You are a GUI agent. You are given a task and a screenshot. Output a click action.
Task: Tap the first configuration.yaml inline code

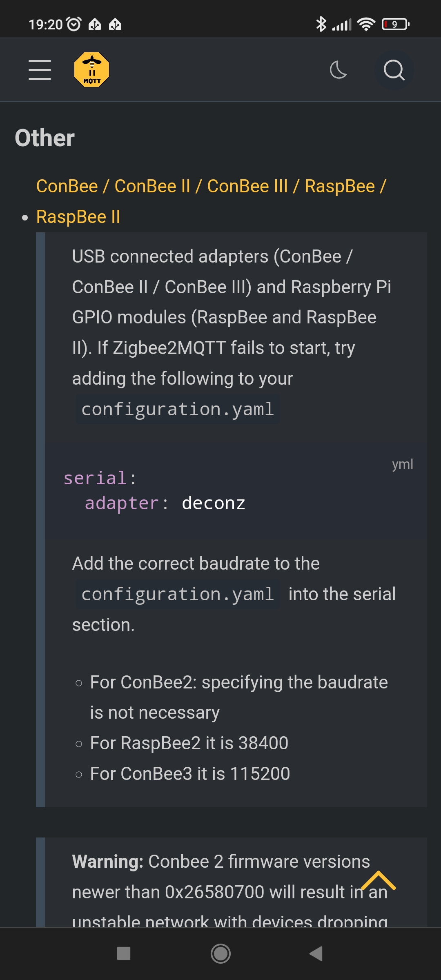point(178,409)
